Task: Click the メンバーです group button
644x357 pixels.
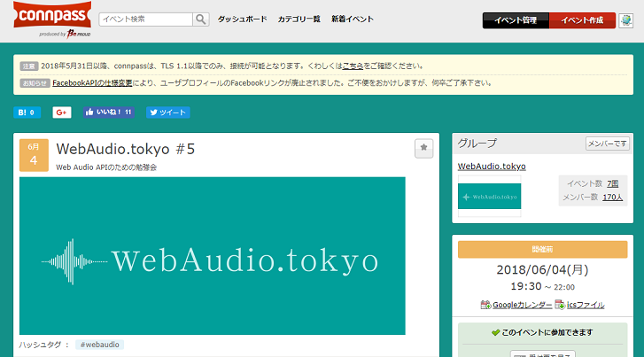Action: pos(607,144)
